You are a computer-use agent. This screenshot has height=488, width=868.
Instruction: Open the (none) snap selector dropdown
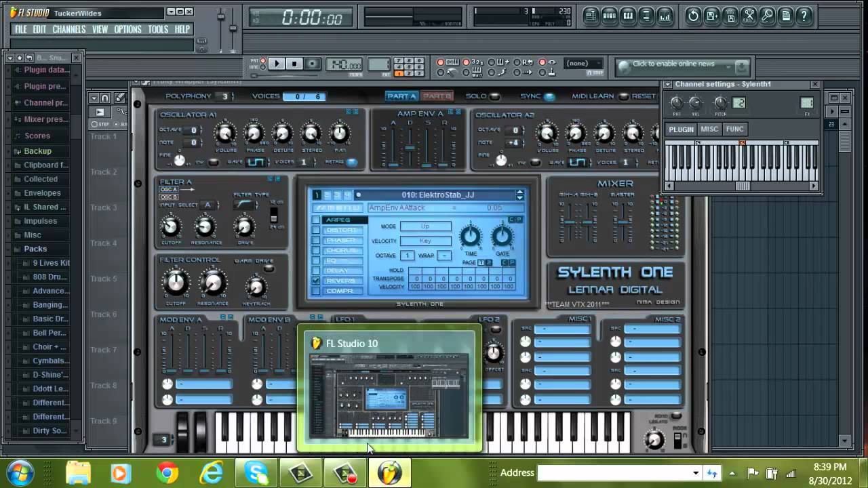click(x=584, y=64)
